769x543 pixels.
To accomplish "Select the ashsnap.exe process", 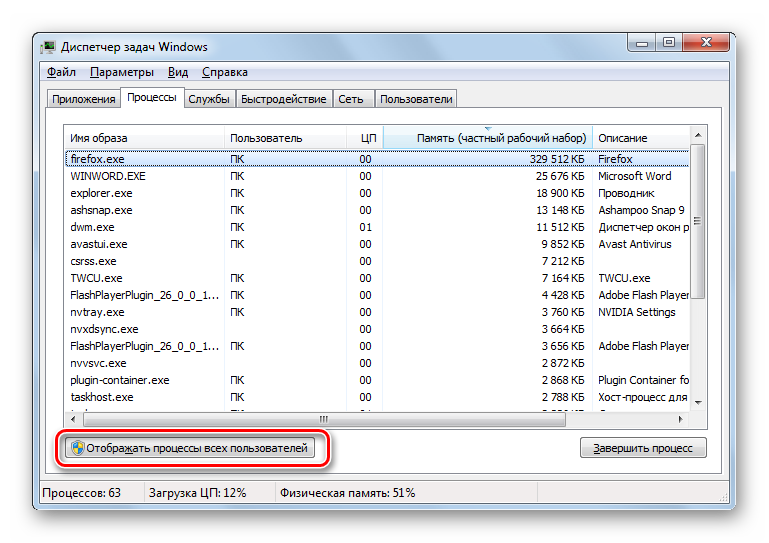I will pos(377,210).
